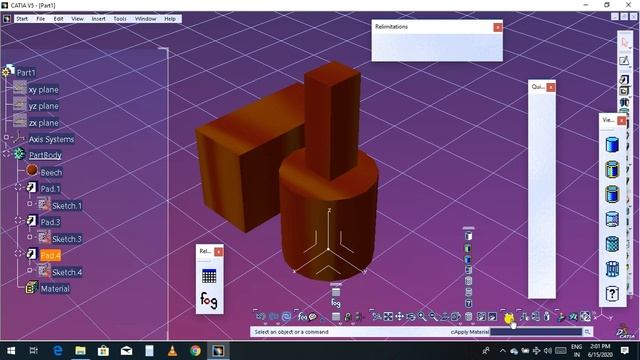Expand Sketch.4 tree node
640x360 pixels.
[x=29, y=270]
